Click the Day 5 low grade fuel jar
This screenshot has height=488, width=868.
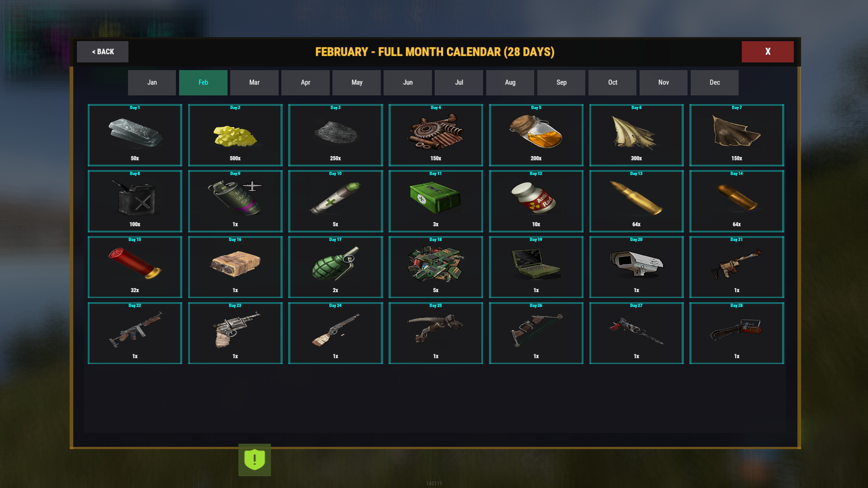click(536, 135)
